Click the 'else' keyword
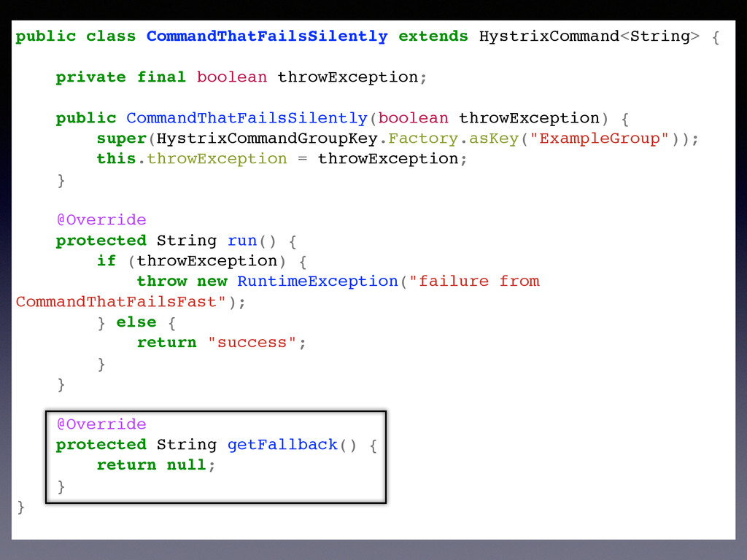747x560 pixels. 136,322
